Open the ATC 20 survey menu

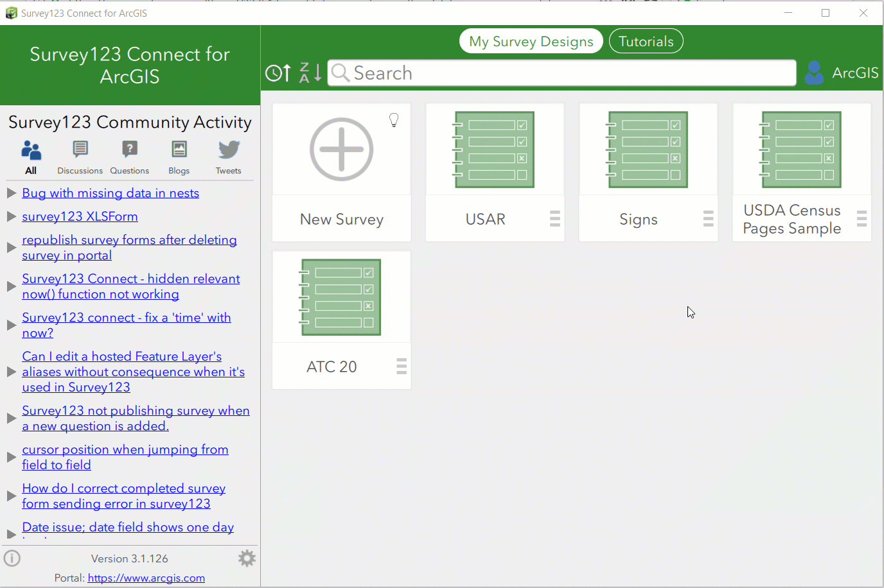coord(402,367)
